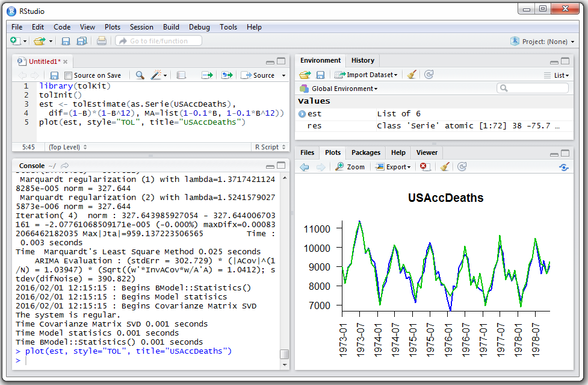The image size is (588, 385).
Task: Save all open documents icon
Action: [x=81, y=41]
